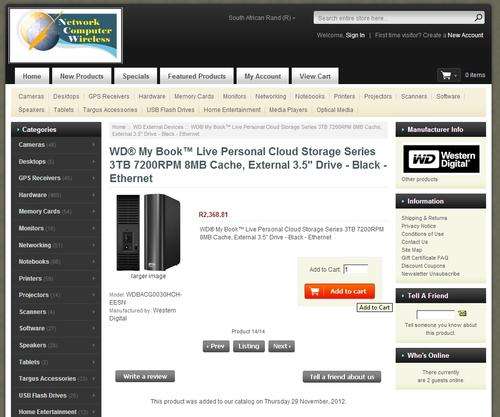Viewport: 500px width, 417px height.
Task: Expand the Notebooks category arrow in sidebar
Action: click(93, 262)
